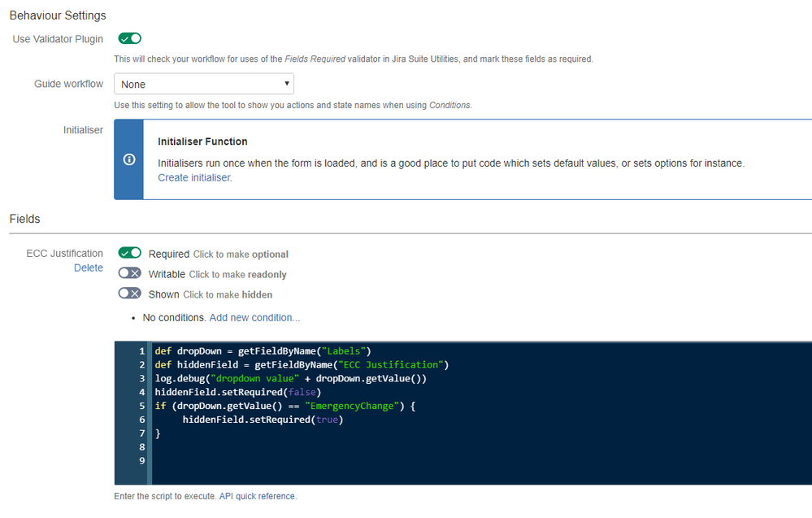812x518 pixels.
Task: Click the "ECC Justification" string in code
Action: click(x=391, y=364)
